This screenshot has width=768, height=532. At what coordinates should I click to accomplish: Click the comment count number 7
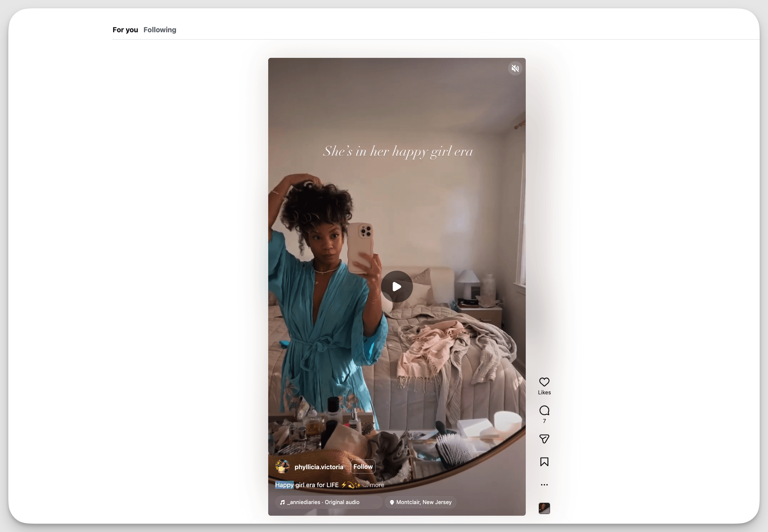click(544, 421)
